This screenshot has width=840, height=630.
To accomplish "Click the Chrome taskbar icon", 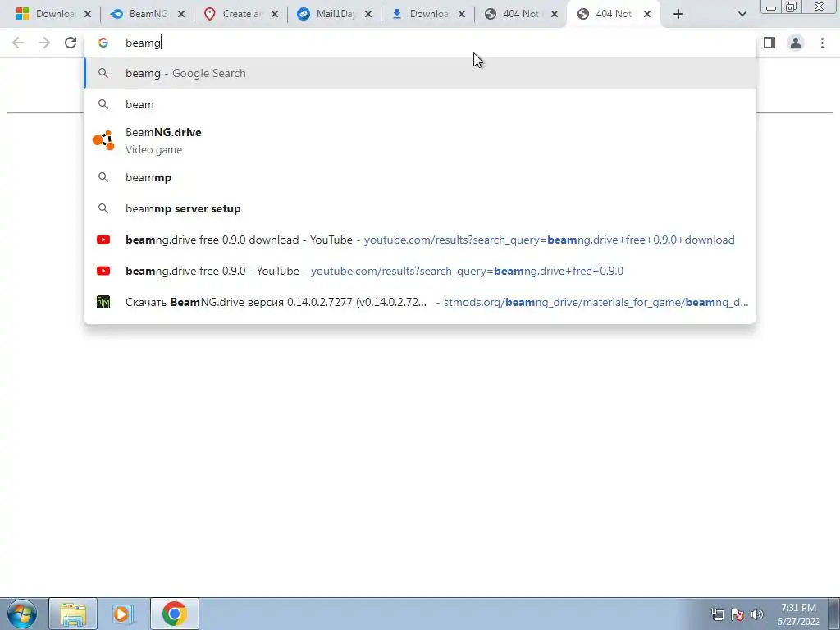I will pos(174,614).
